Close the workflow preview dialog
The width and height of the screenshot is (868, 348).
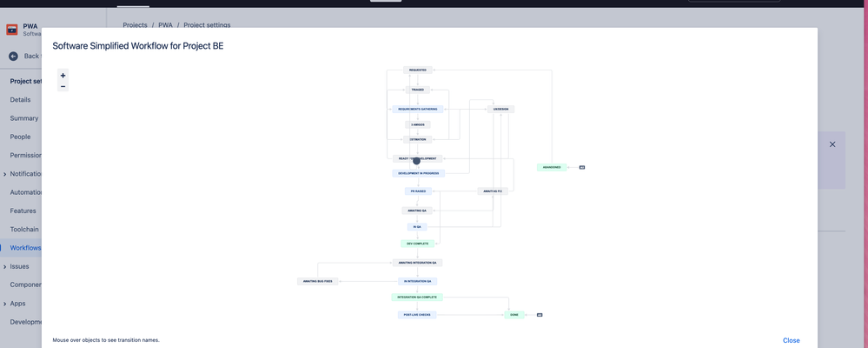click(x=791, y=340)
